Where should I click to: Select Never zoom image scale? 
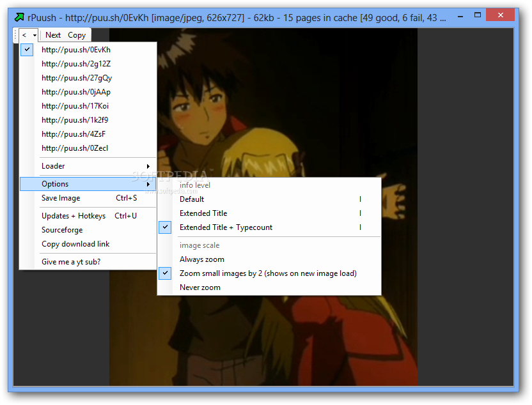point(269,287)
